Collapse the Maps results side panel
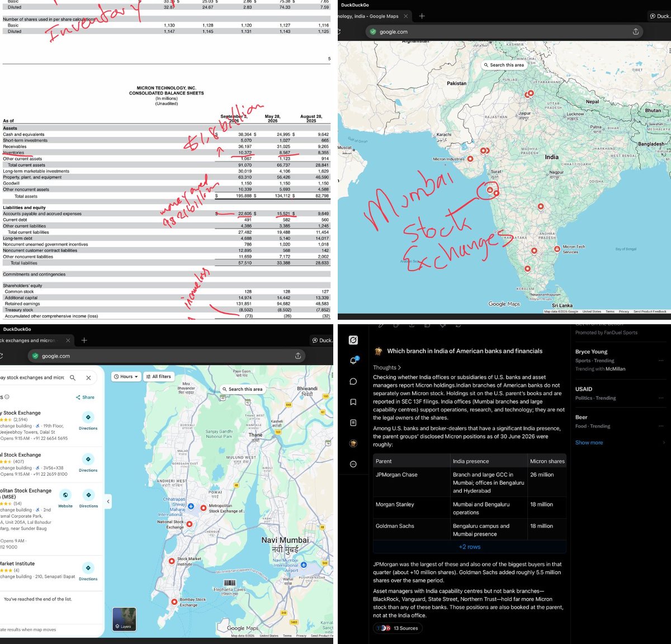The image size is (671, 644). [x=108, y=501]
